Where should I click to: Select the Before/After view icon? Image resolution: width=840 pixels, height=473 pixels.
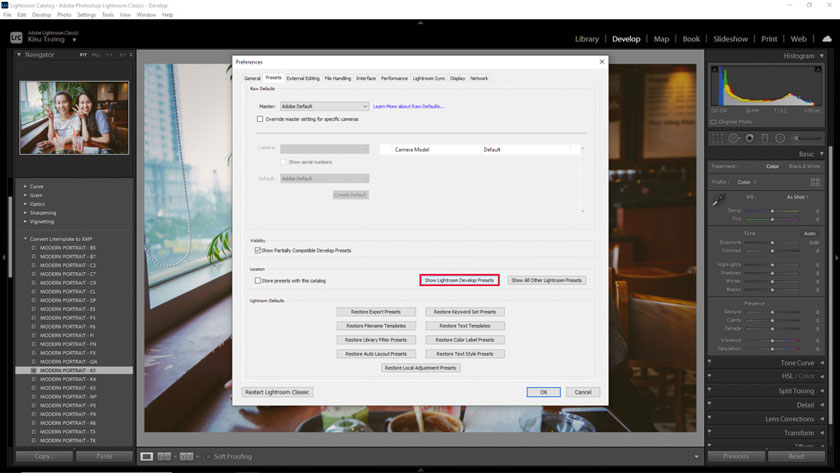pyautogui.click(x=186, y=456)
